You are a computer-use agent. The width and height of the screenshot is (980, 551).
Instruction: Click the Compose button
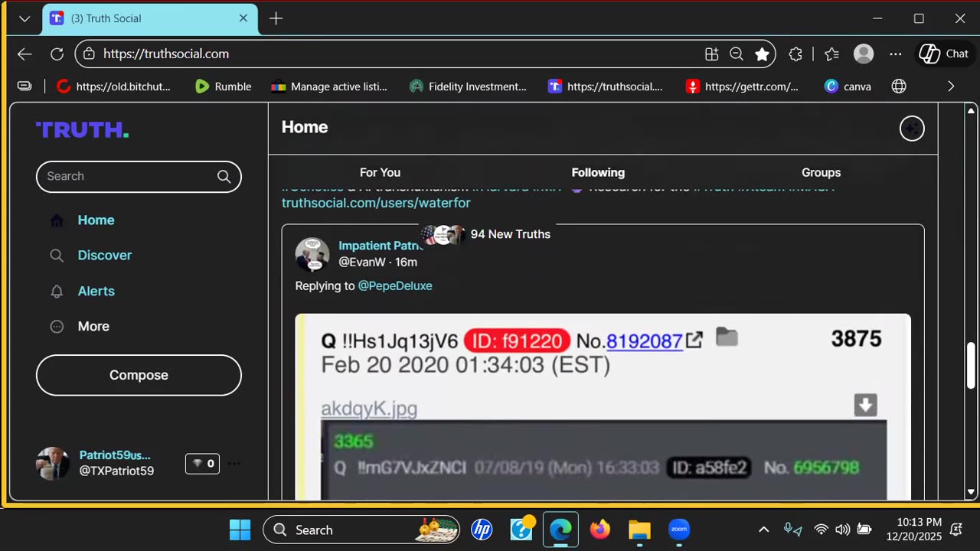139,375
